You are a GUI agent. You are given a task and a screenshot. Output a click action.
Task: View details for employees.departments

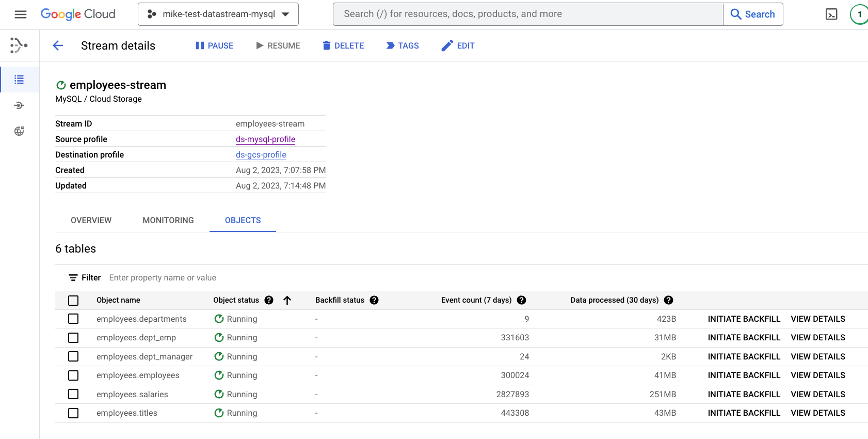click(818, 319)
